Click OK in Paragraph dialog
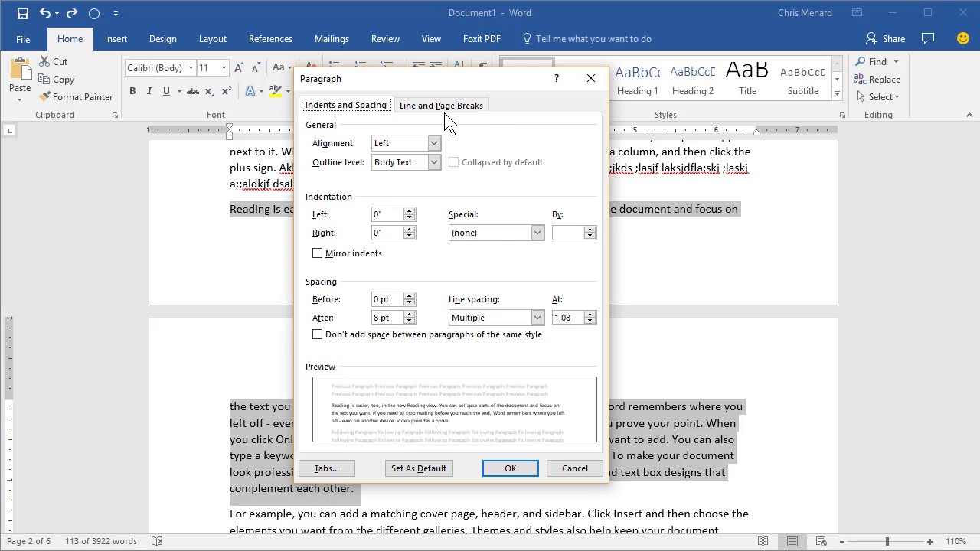980x551 pixels. pyautogui.click(x=511, y=468)
